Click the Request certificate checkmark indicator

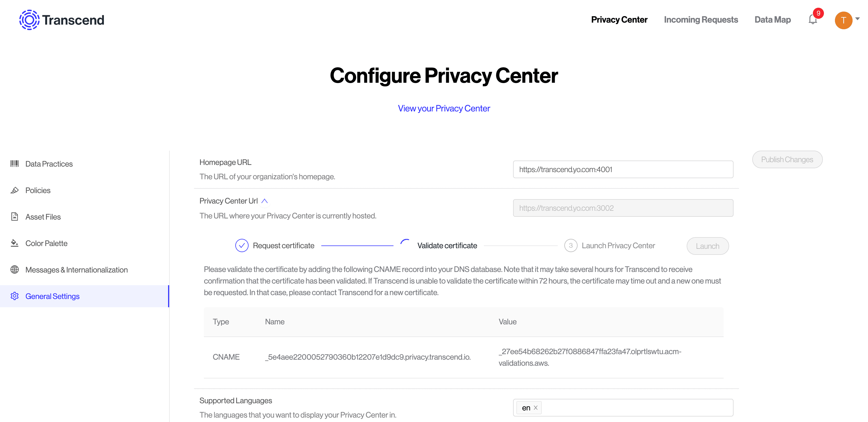point(241,245)
